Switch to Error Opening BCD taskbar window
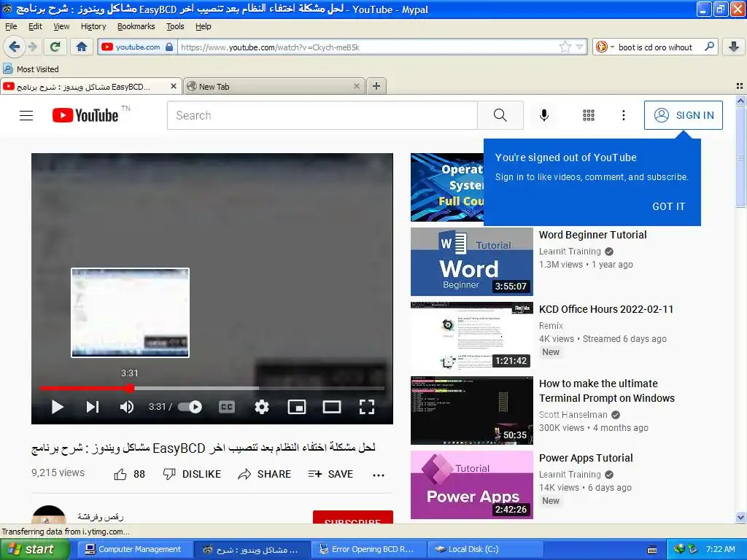This screenshot has width=747, height=560. pyautogui.click(x=368, y=550)
